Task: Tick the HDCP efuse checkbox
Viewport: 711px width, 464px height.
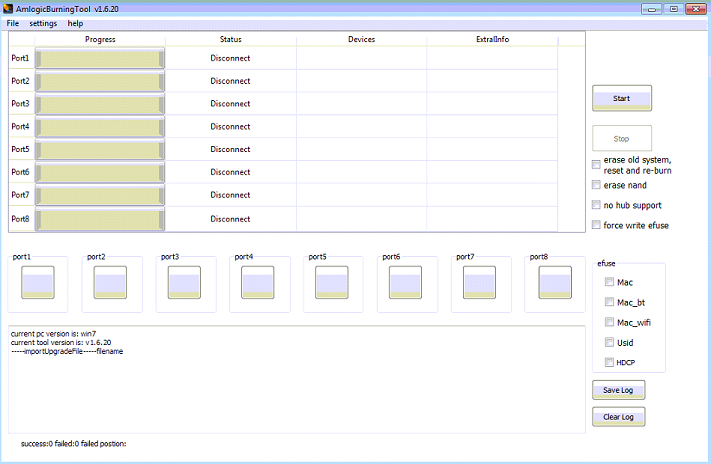Action: (x=609, y=362)
